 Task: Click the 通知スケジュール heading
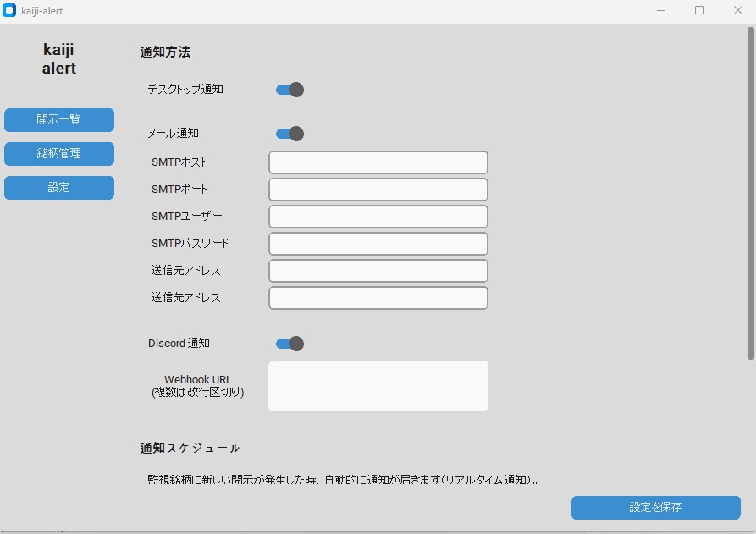[190, 449]
